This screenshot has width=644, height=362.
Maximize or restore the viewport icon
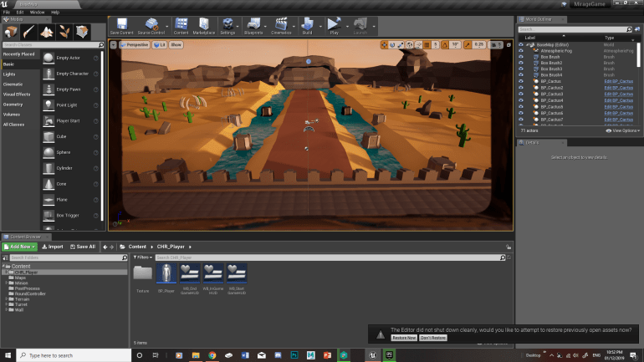click(x=509, y=45)
